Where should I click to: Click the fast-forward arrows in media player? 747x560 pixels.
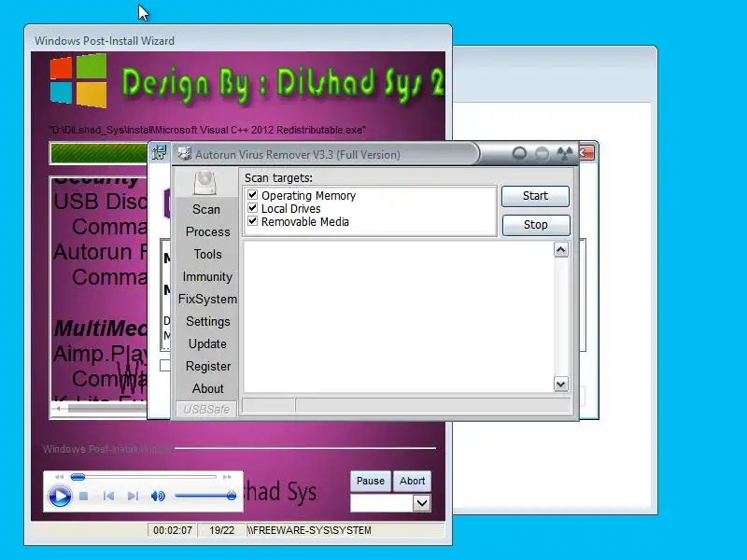pyautogui.click(x=227, y=477)
